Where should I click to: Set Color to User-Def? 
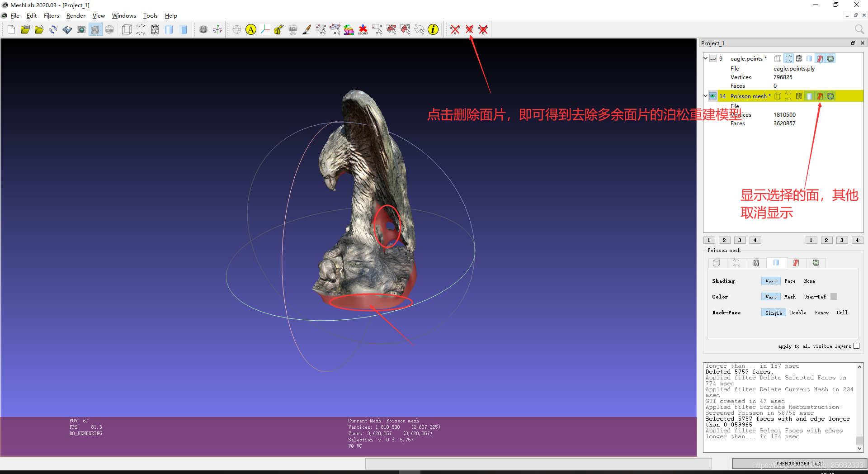click(815, 297)
